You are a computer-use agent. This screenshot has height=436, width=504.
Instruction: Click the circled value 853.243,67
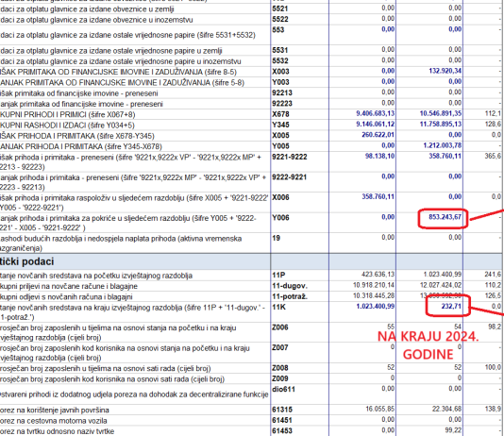click(x=445, y=217)
